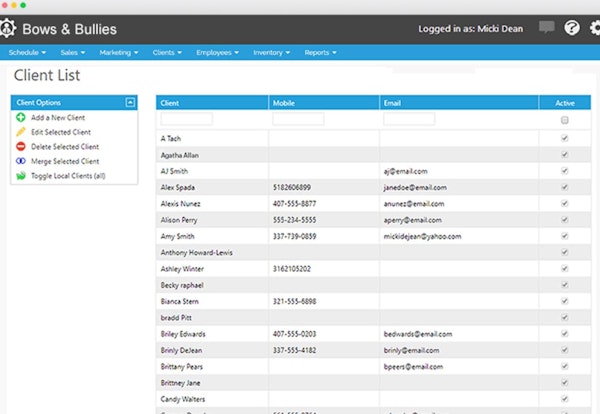The height and width of the screenshot is (414, 600).
Task: Click mobile number 407-555-8877
Action: [294, 204]
